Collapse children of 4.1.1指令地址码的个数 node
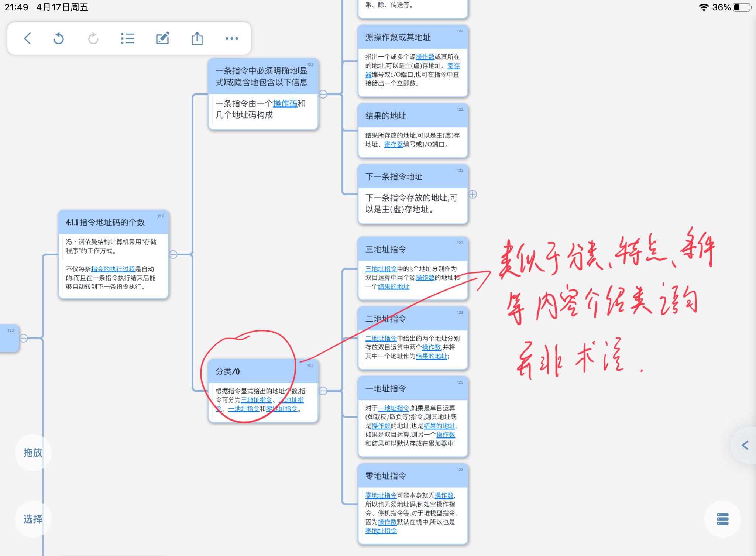 pyautogui.click(x=173, y=254)
